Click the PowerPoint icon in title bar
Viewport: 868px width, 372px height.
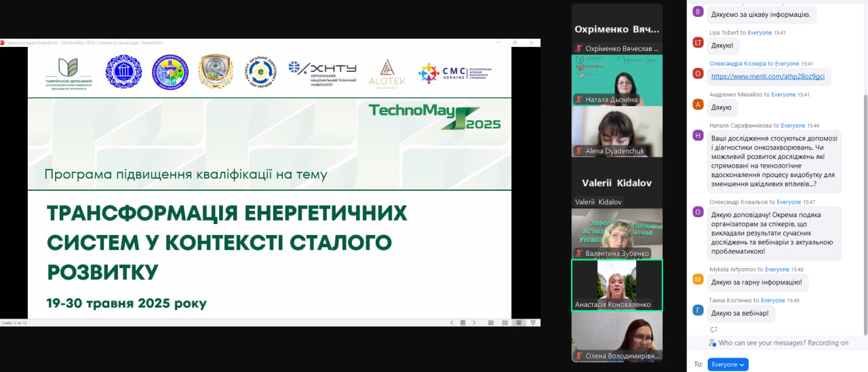click(x=3, y=42)
